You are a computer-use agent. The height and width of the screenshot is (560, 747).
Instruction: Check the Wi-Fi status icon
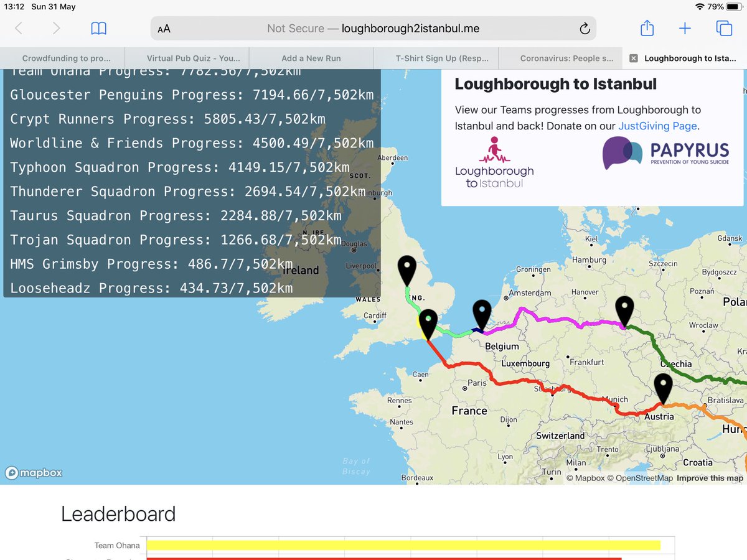click(700, 7)
